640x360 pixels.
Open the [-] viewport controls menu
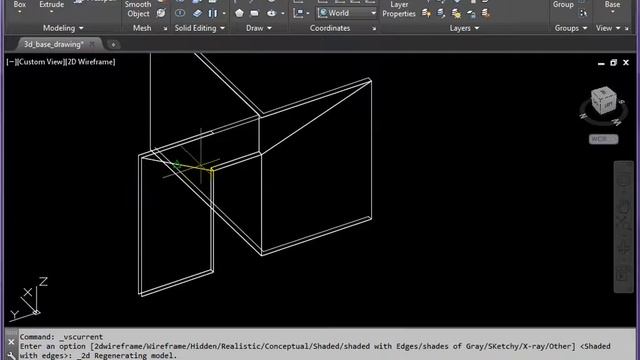click(x=11, y=62)
